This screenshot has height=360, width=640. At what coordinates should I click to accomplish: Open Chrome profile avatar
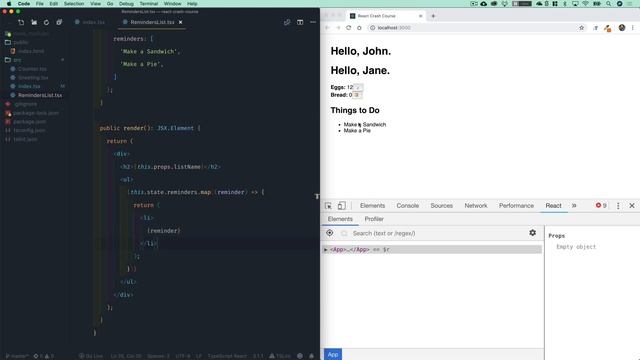click(x=622, y=28)
